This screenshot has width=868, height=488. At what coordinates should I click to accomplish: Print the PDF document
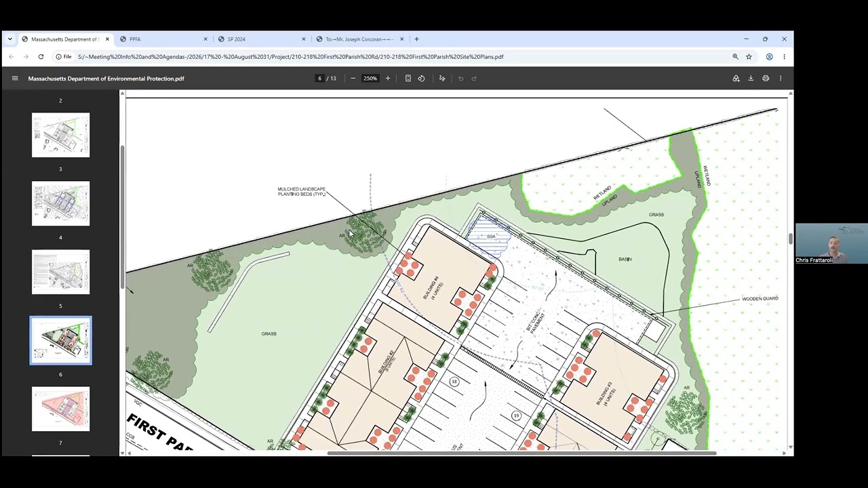[x=766, y=79]
